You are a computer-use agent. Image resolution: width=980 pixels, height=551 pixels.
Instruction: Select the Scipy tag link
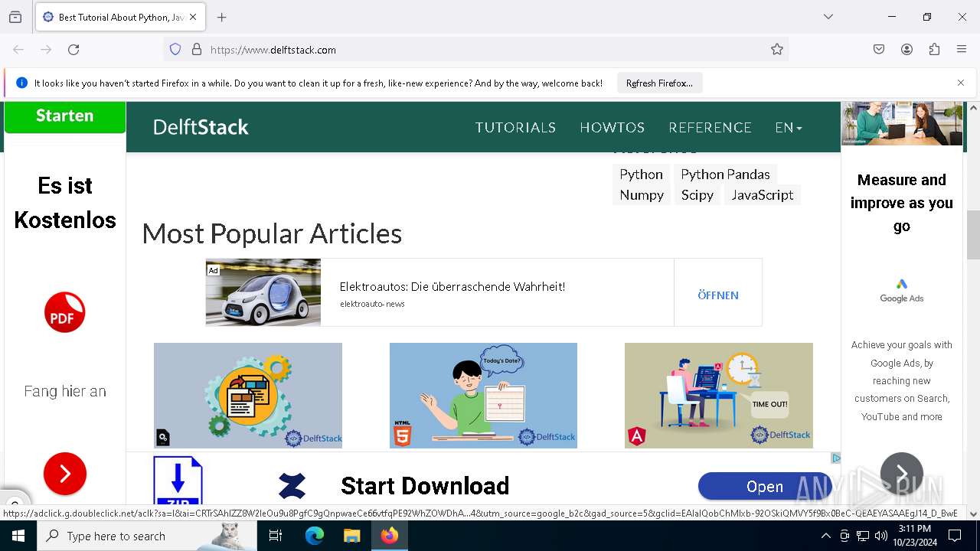pyautogui.click(x=697, y=195)
